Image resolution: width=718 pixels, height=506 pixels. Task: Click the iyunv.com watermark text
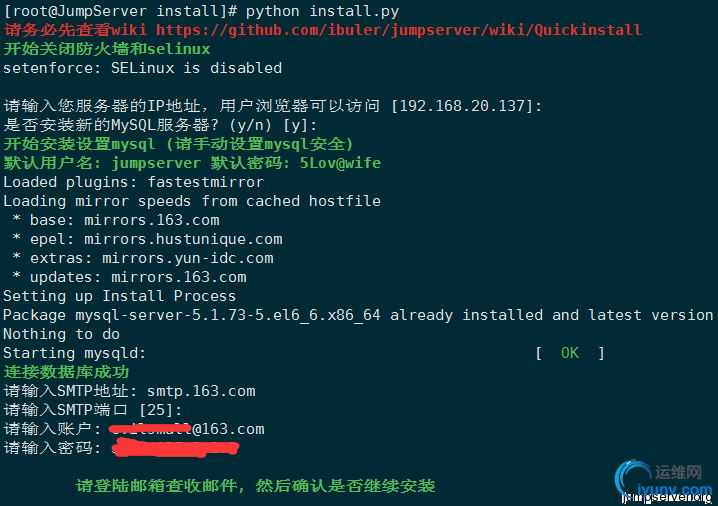point(674,490)
